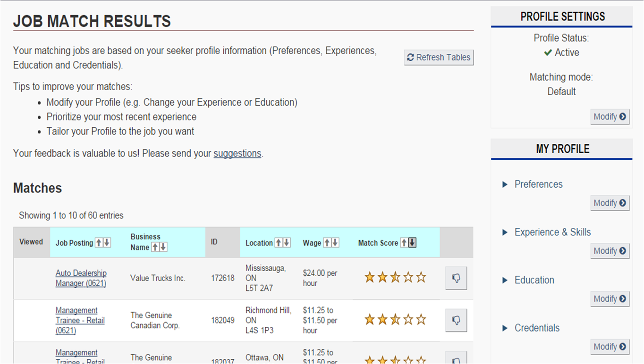
Task: Modify the Preferences section
Action: point(610,203)
